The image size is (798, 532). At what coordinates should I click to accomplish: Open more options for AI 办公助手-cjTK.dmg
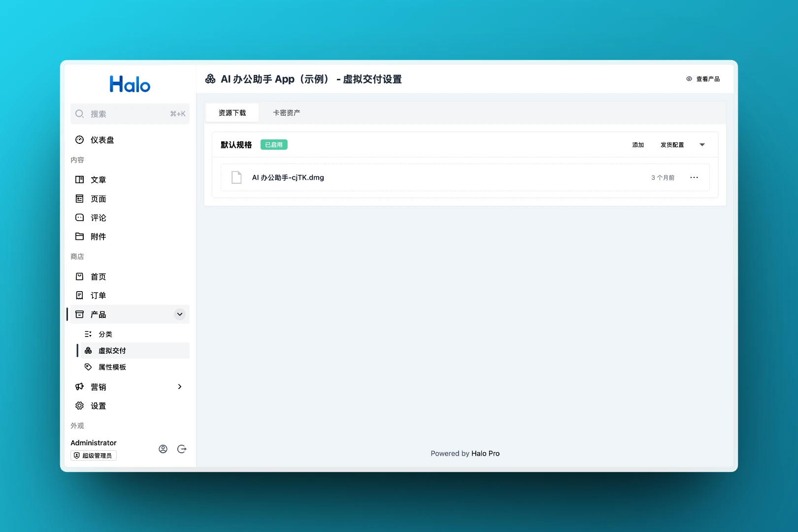tap(694, 177)
